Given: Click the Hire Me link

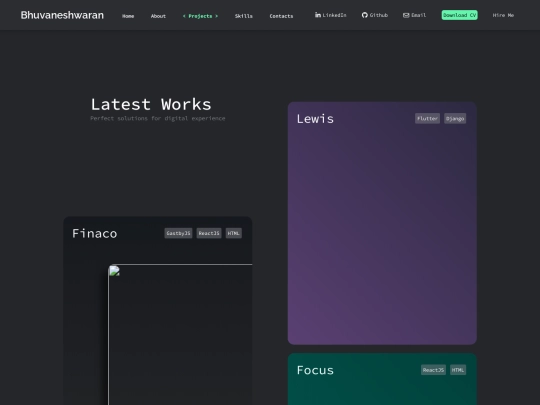Looking at the screenshot, I should [x=503, y=15].
